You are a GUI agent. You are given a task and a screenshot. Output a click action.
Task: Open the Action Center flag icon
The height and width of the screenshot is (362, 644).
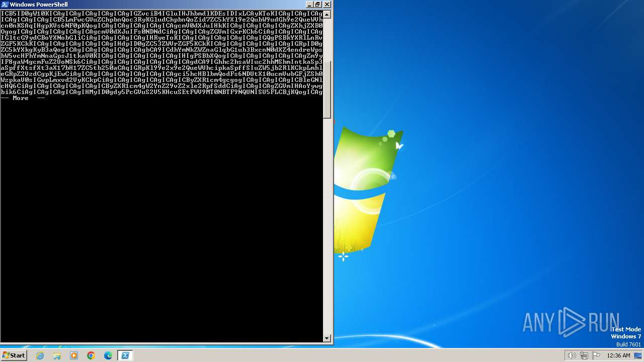pyautogui.click(x=596, y=355)
